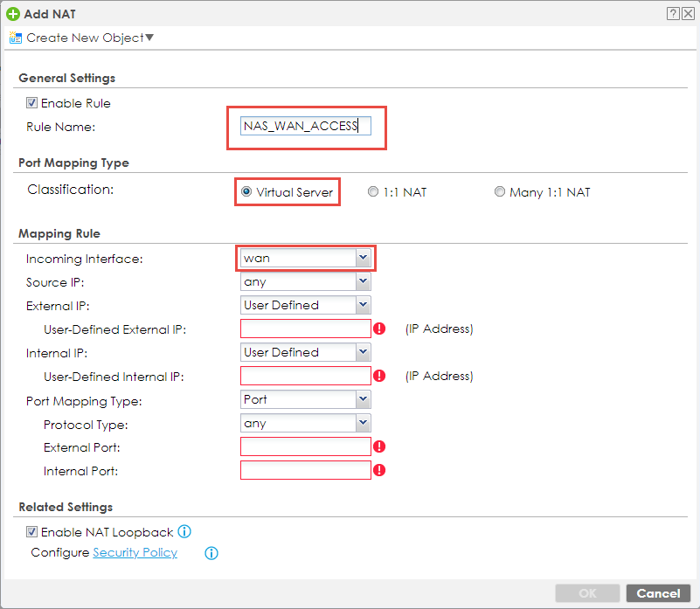Viewport: 700px width, 609px height.
Task: Click the Rule Name text field
Action: [306, 126]
